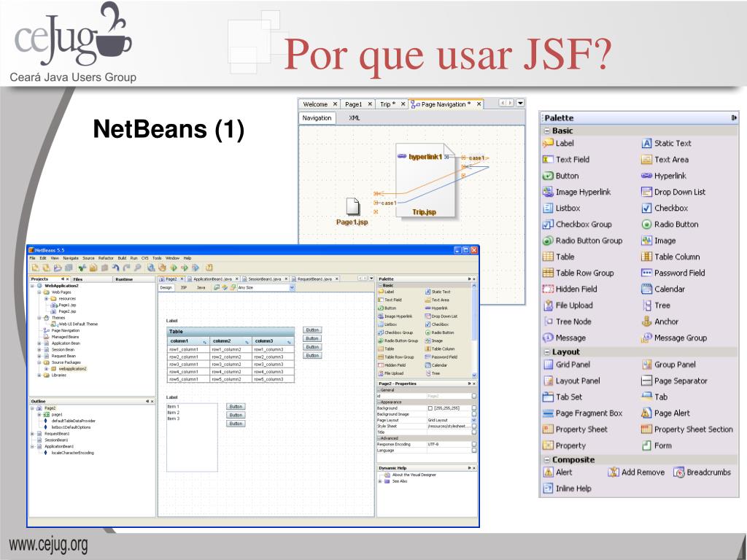
Task: Click the Style Sheet value field in Properties
Action: [x=449, y=426]
